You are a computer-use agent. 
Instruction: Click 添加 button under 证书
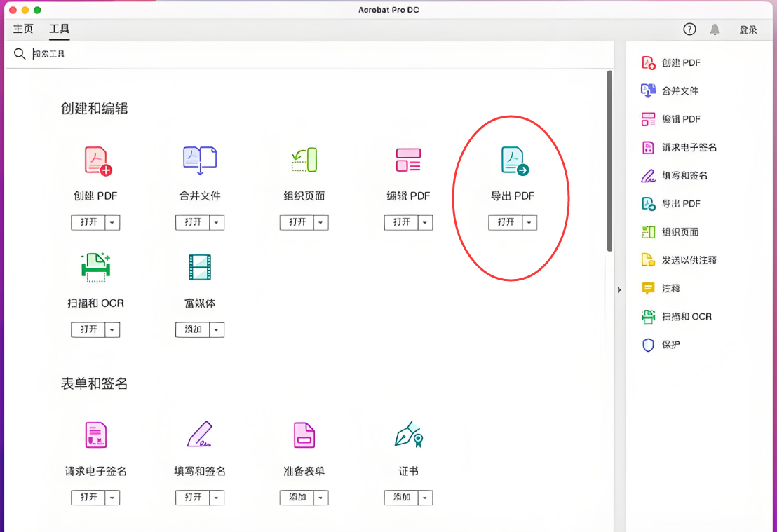click(x=401, y=498)
